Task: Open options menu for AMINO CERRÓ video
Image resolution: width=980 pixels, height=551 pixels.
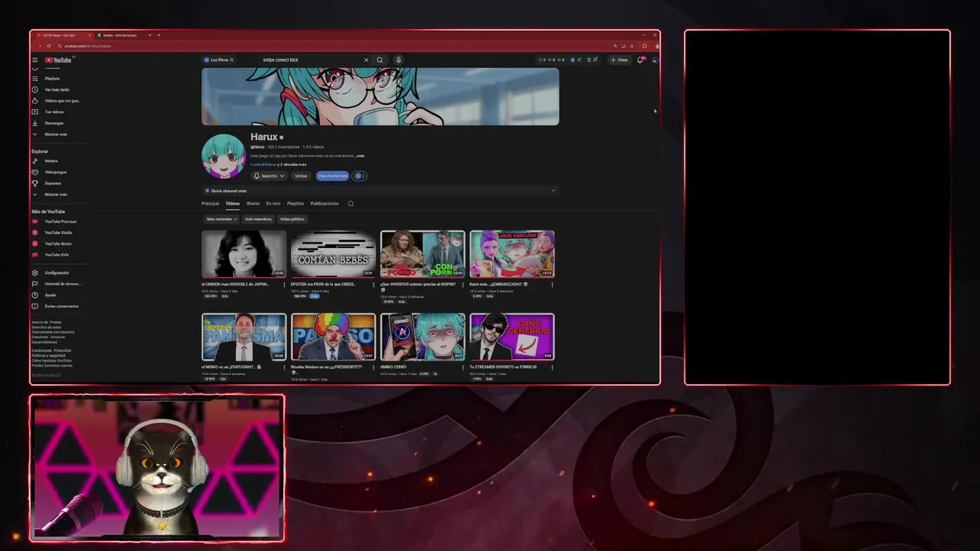Action: [462, 367]
